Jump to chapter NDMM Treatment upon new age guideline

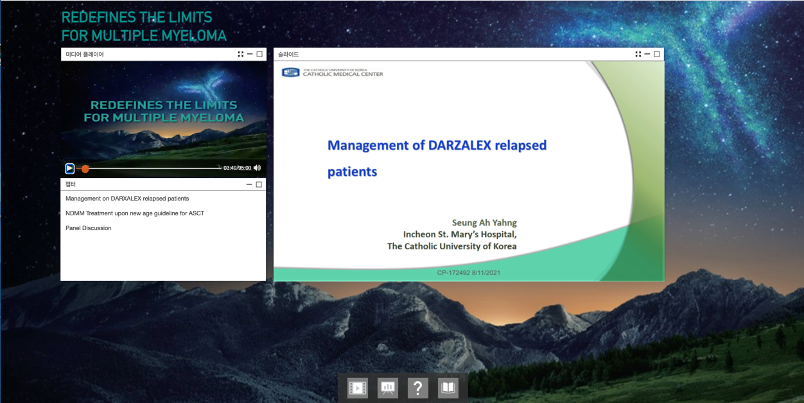click(x=135, y=213)
